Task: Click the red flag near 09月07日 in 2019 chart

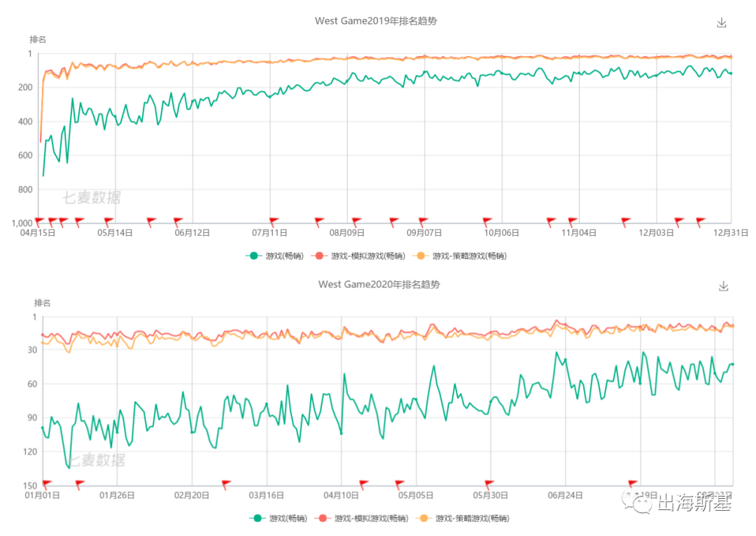Action: (423, 222)
